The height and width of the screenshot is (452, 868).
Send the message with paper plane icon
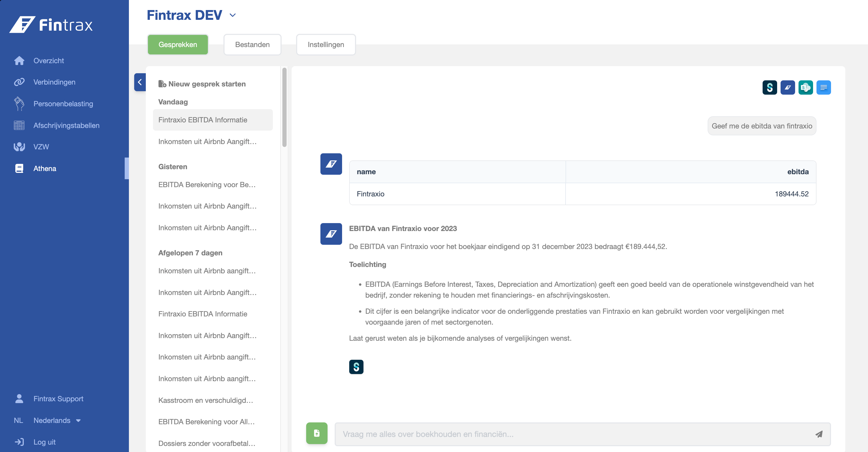tap(819, 434)
